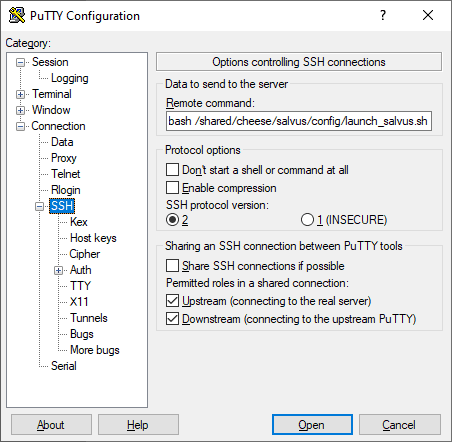This screenshot has width=452, height=442.
Task: Enable "Don't start a shell or command" checkbox
Action: [x=172, y=169]
